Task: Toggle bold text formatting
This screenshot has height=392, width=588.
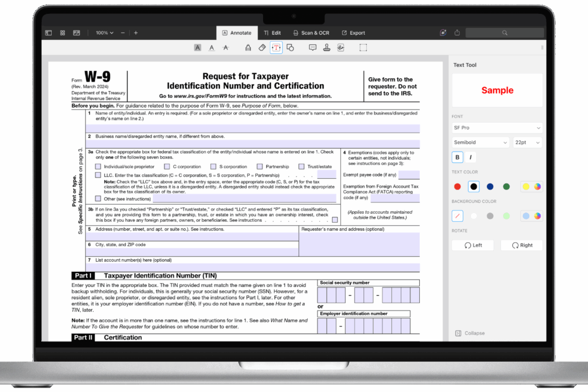Action: (x=456, y=157)
